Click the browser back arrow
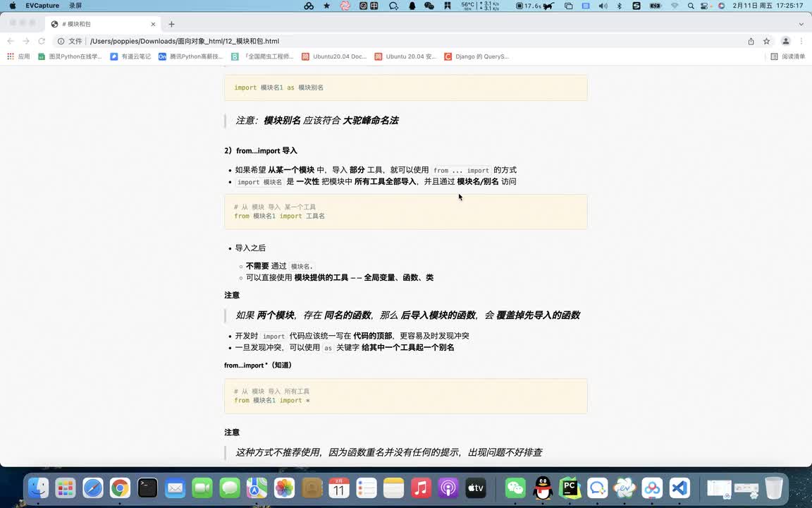The image size is (812, 508). [x=11, y=41]
